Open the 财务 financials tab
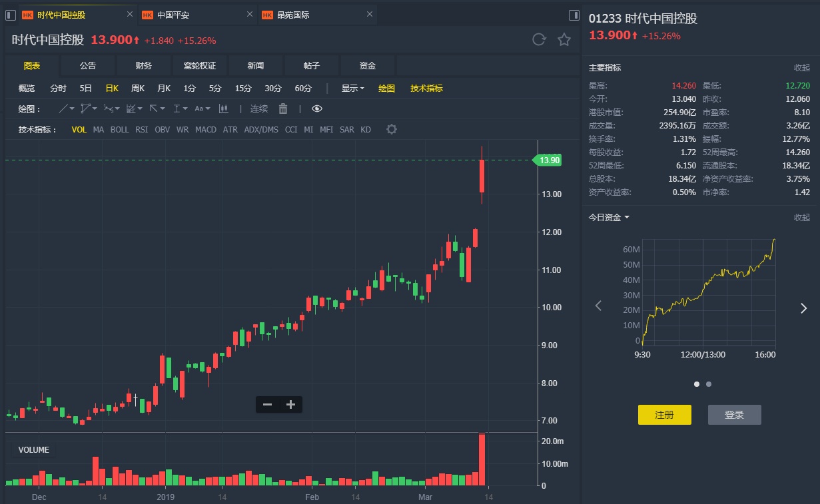The image size is (820, 504). pyautogui.click(x=144, y=65)
